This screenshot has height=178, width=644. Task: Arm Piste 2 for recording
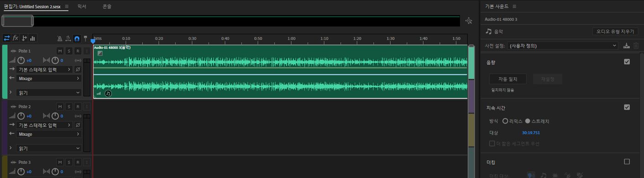click(78, 106)
